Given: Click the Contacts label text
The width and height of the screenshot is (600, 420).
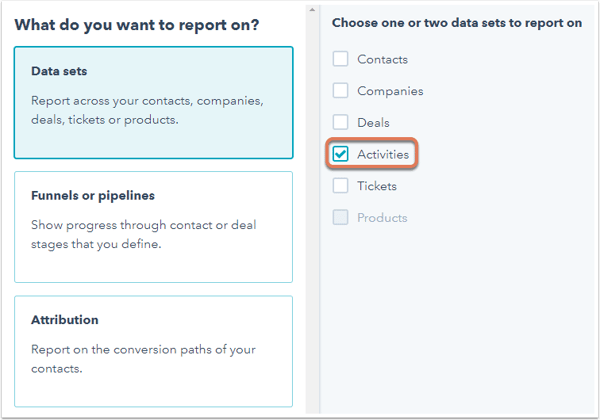Looking at the screenshot, I should [x=382, y=60].
